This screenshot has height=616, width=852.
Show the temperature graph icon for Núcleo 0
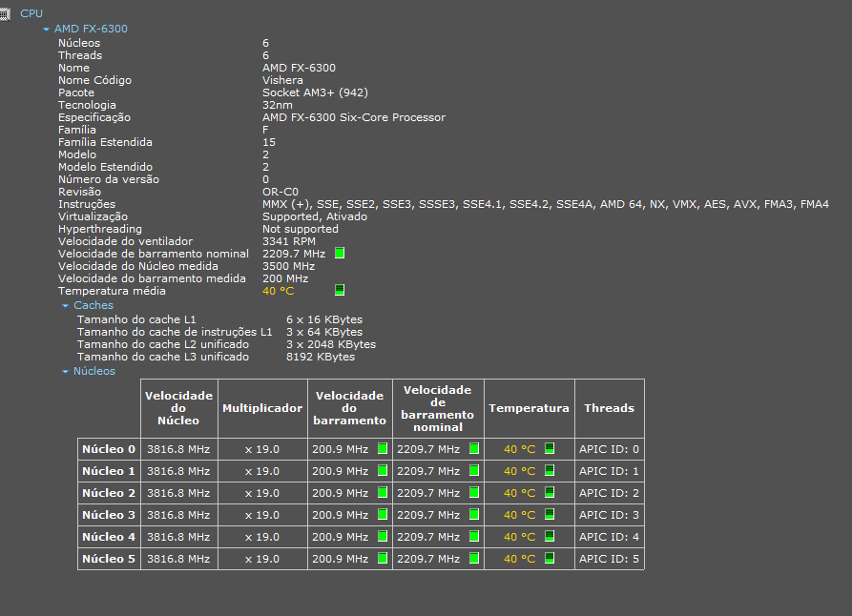550,449
